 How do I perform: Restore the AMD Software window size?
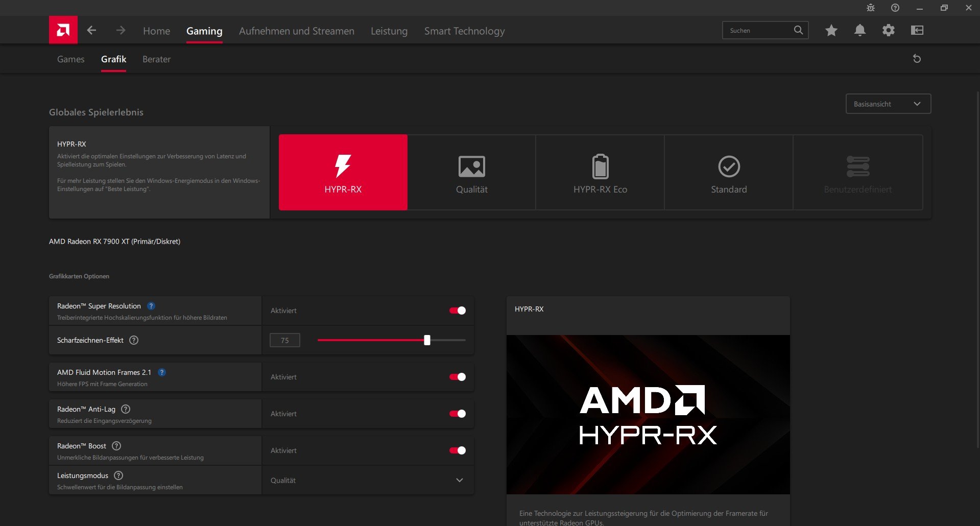944,8
